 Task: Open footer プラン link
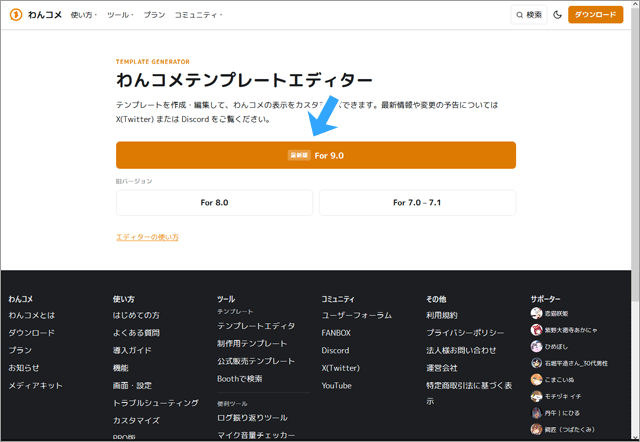point(20,351)
